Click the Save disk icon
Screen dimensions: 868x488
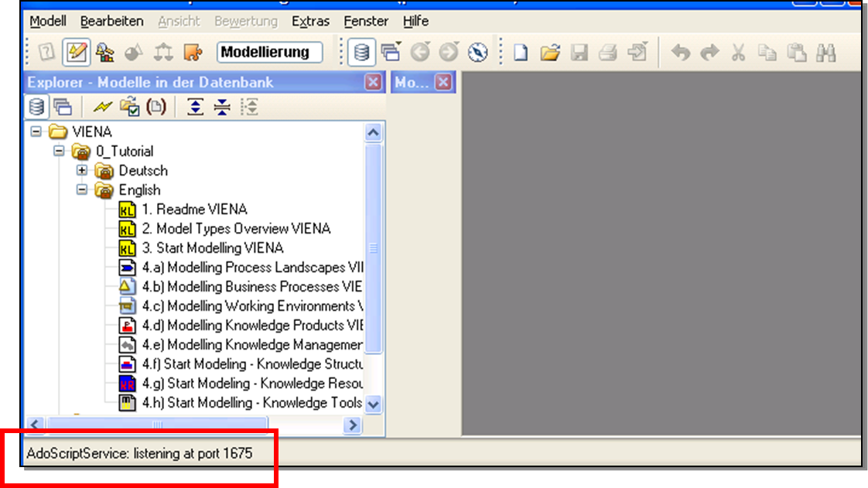coord(579,53)
